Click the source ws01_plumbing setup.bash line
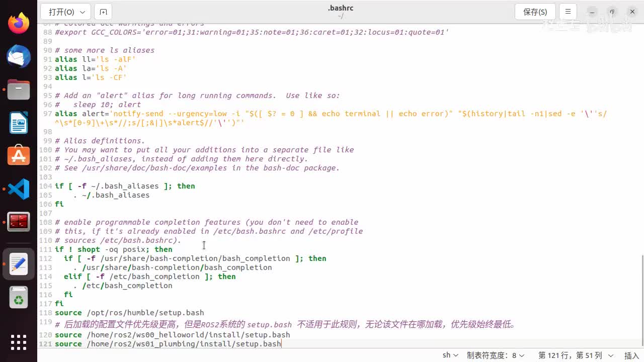The image size is (644, 362). (168, 344)
